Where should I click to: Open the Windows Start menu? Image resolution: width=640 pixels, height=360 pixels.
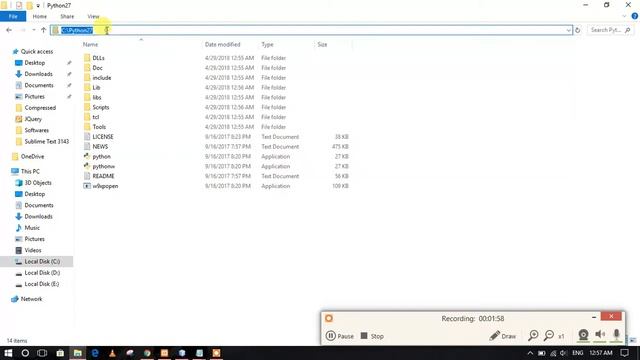pos(8,353)
